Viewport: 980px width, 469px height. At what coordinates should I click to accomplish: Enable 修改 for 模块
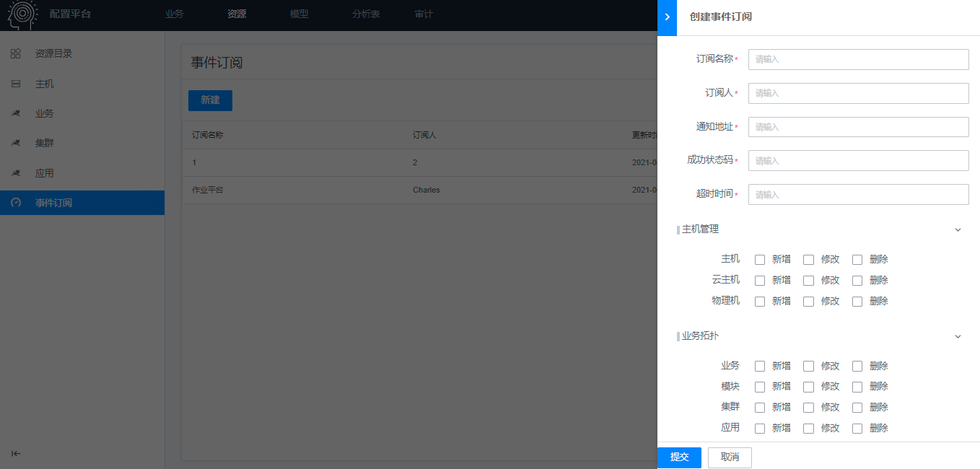click(808, 387)
